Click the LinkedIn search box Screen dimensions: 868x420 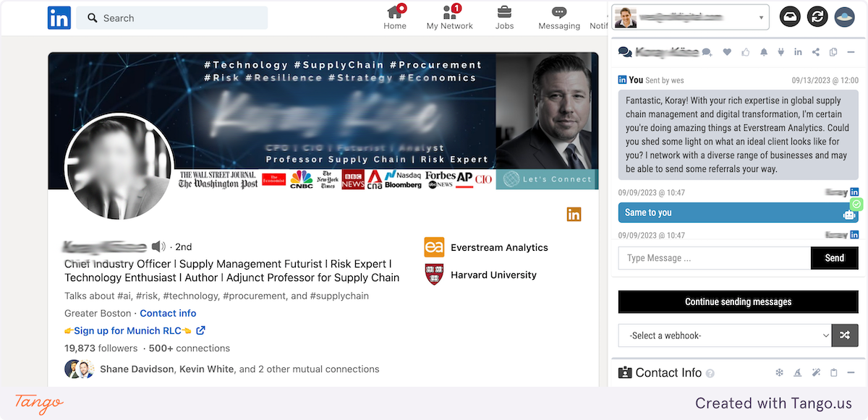click(172, 18)
